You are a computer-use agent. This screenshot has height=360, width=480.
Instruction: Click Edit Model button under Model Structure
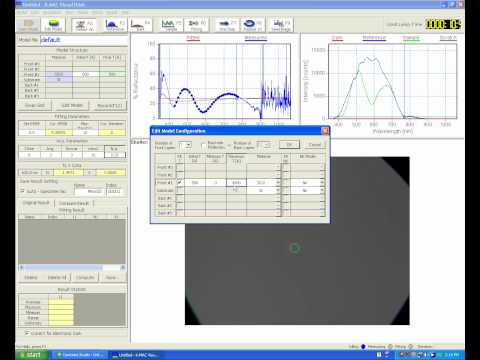[72, 105]
